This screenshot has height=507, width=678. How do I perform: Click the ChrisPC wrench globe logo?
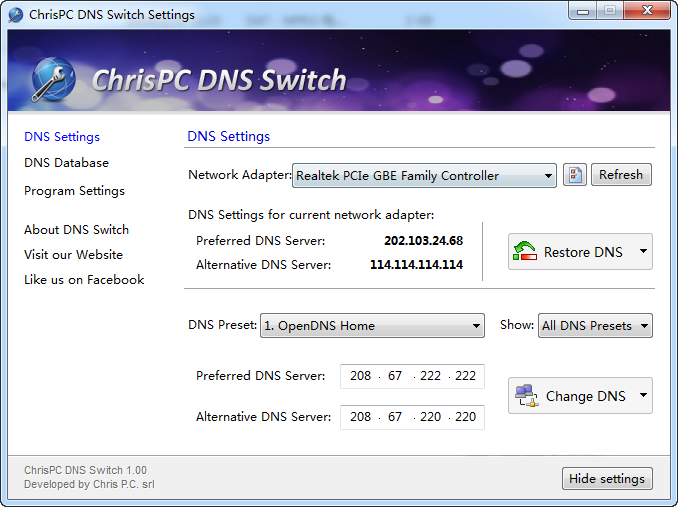coord(53,80)
